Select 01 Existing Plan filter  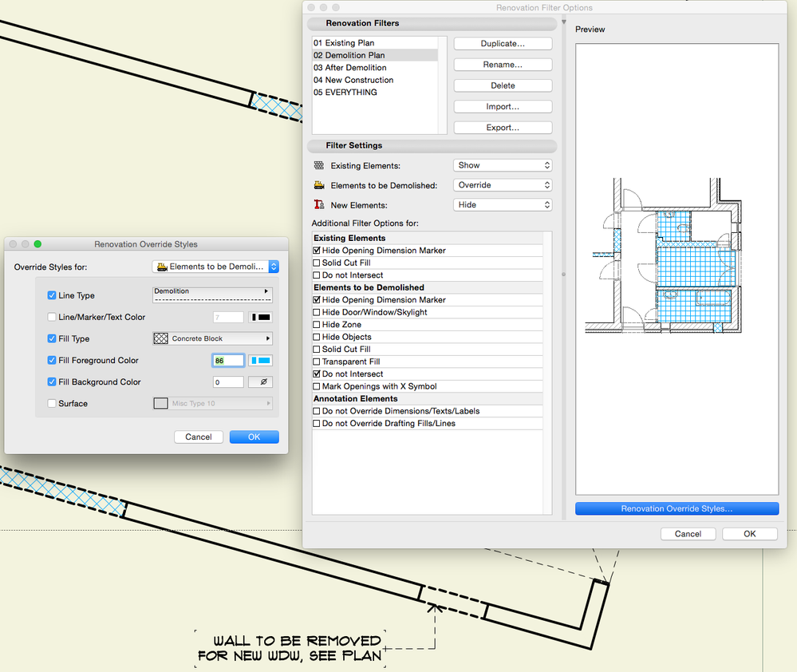tap(375, 43)
